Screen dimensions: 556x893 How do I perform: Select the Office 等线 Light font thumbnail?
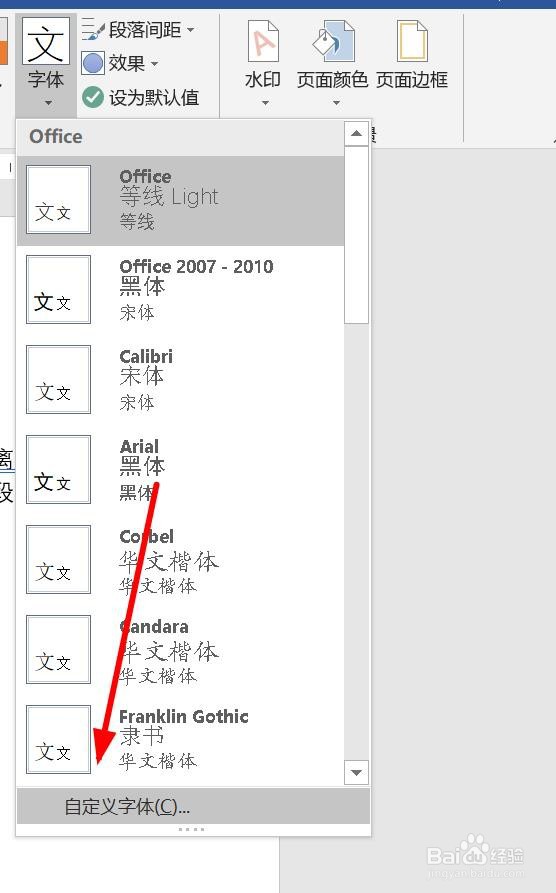pos(58,200)
